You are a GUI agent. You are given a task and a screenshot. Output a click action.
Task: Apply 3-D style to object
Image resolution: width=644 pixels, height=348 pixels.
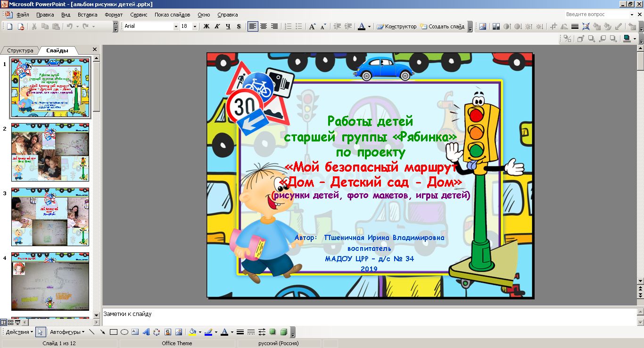284,332
